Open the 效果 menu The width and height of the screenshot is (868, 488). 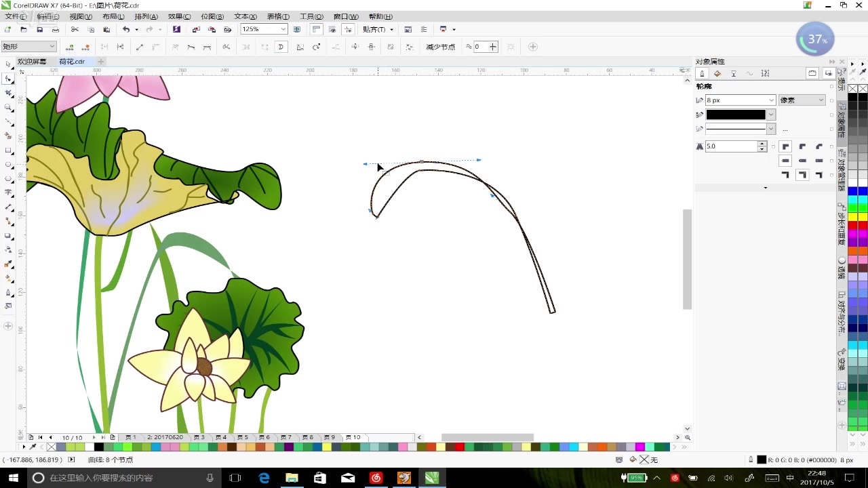(179, 16)
